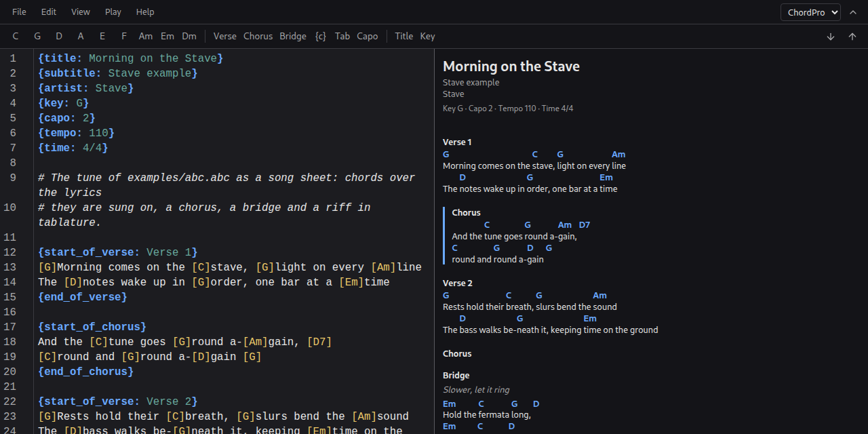The width and height of the screenshot is (868, 434).
Task: Open the File menu
Action: [x=19, y=12]
